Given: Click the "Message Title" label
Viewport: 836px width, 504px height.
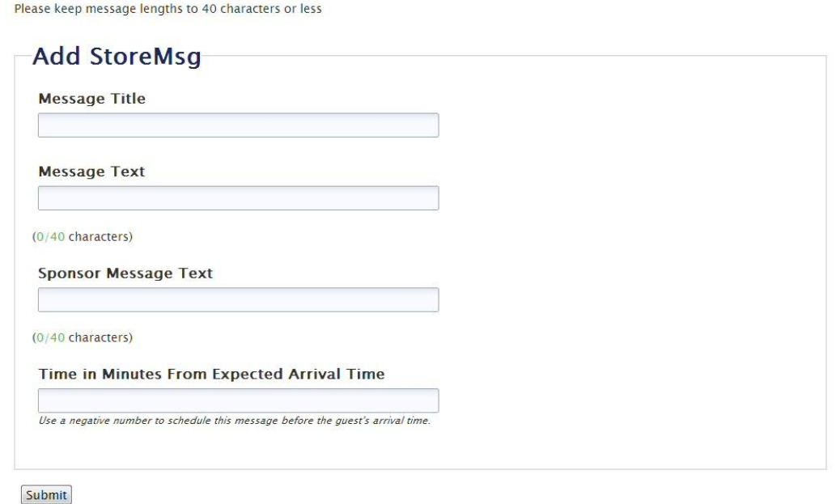Looking at the screenshot, I should (x=92, y=100).
